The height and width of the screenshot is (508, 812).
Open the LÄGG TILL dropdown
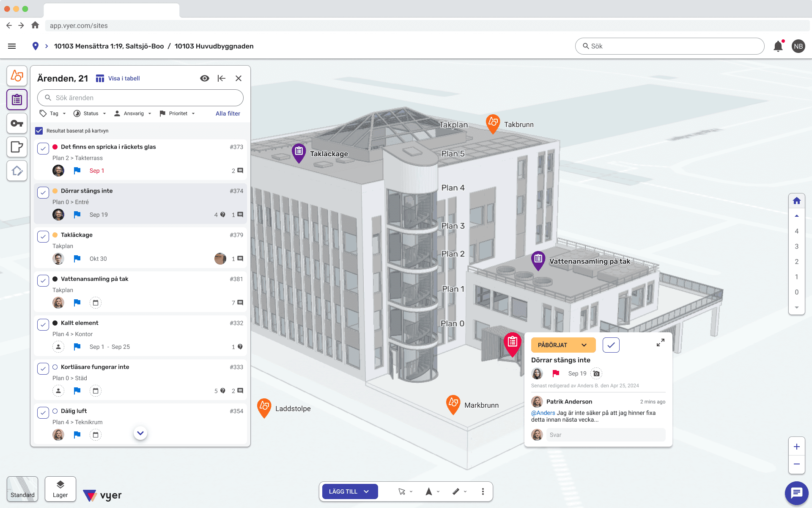pos(349,491)
